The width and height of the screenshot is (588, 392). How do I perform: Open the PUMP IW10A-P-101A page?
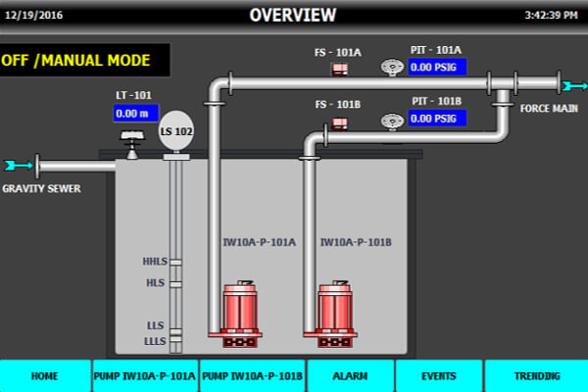pyautogui.click(x=145, y=376)
